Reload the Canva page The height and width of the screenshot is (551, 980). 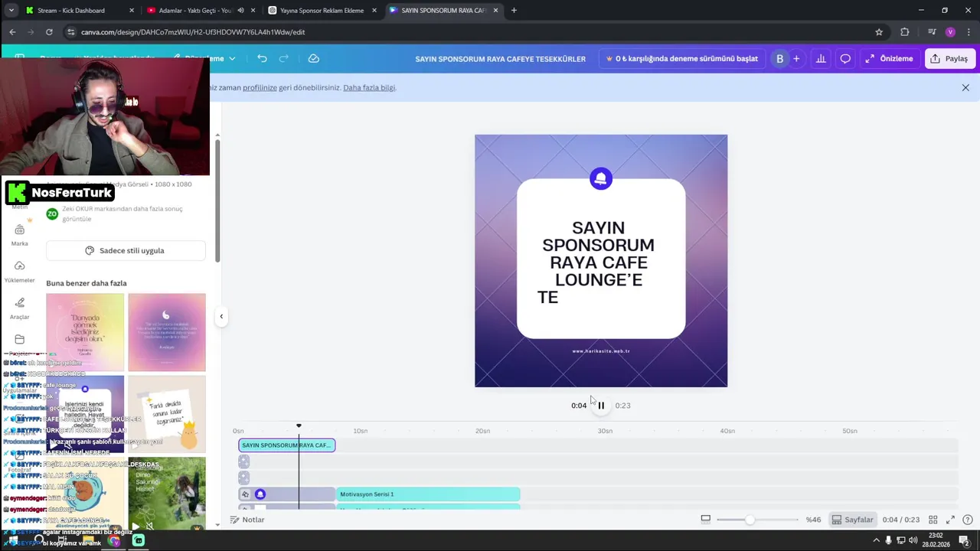click(49, 32)
